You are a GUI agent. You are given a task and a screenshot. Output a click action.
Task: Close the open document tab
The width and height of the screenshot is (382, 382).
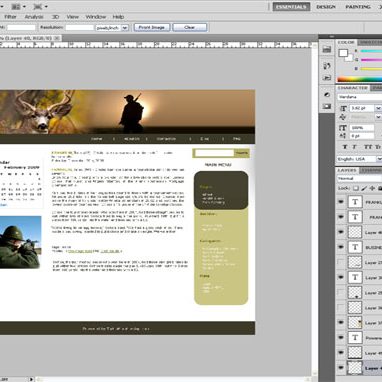pos(57,38)
